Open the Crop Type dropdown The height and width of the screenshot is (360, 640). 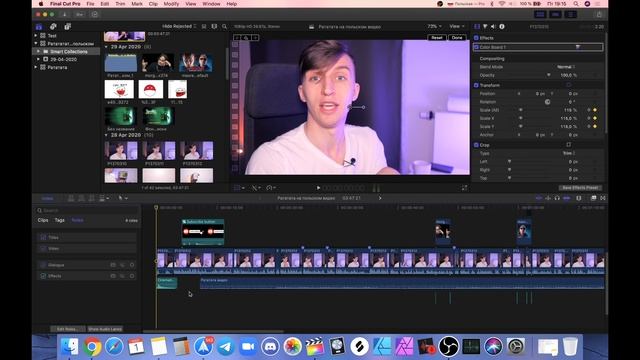click(x=569, y=153)
